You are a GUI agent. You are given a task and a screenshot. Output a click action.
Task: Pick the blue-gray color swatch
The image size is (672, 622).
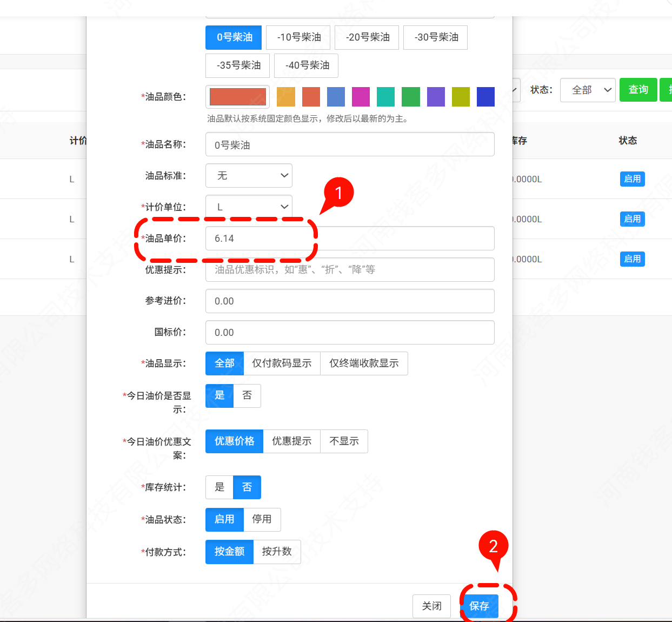point(336,97)
